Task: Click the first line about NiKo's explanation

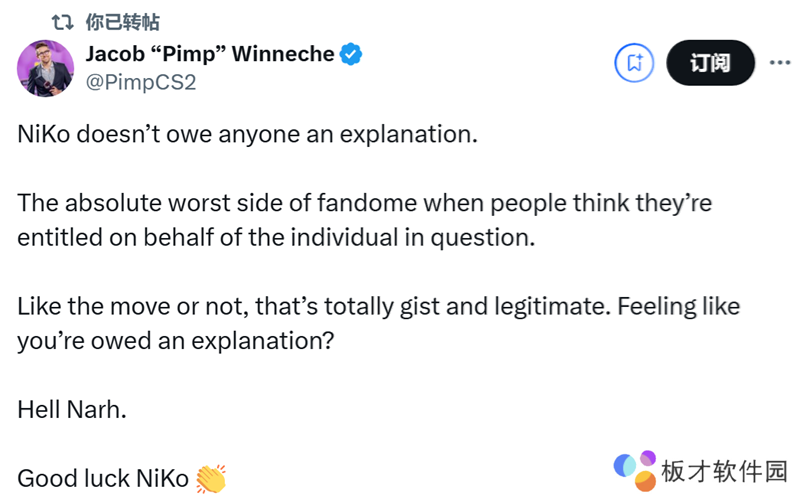Action: click(248, 135)
